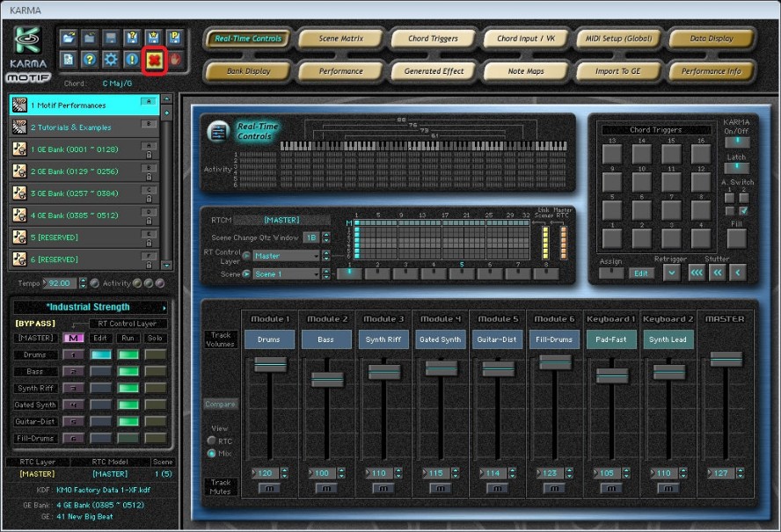Click the floppy disk save icon
This screenshot has height=532, width=781.
[x=111, y=37]
